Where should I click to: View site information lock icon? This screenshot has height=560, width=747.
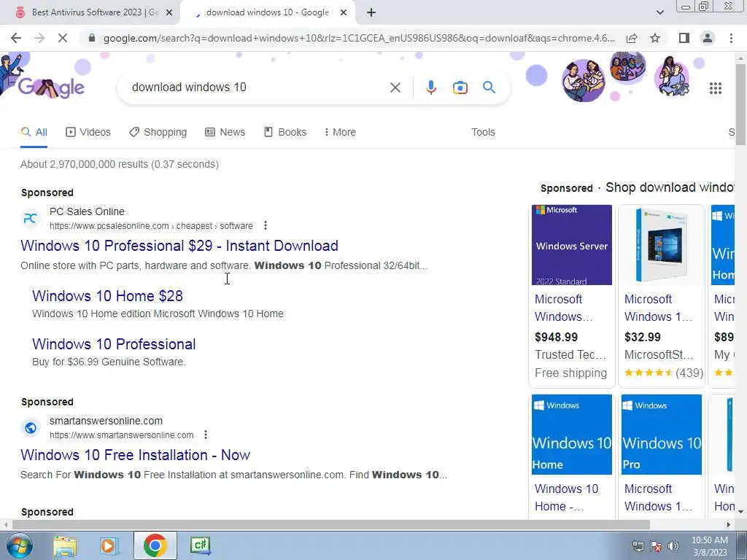coord(92,38)
